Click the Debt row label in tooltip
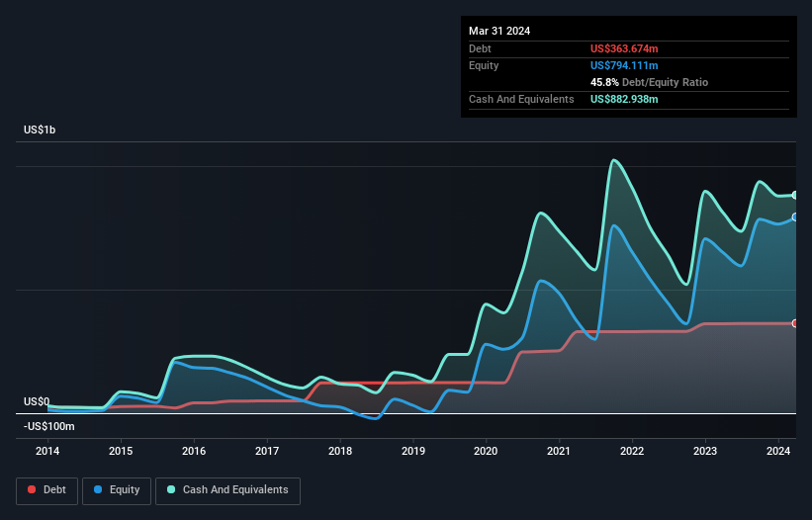The height and width of the screenshot is (520, 812). pyautogui.click(x=480, y=48)
